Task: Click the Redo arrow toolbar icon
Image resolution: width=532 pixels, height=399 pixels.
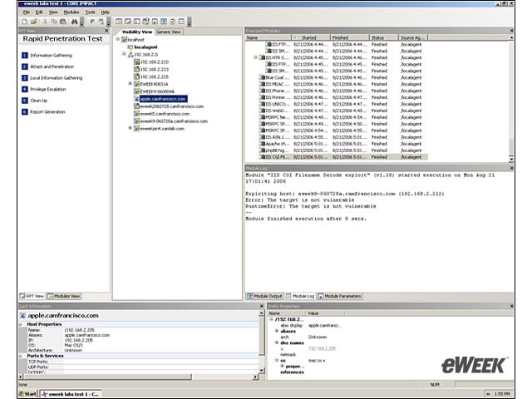Action: pyautogui.click(x=101, y=22)
